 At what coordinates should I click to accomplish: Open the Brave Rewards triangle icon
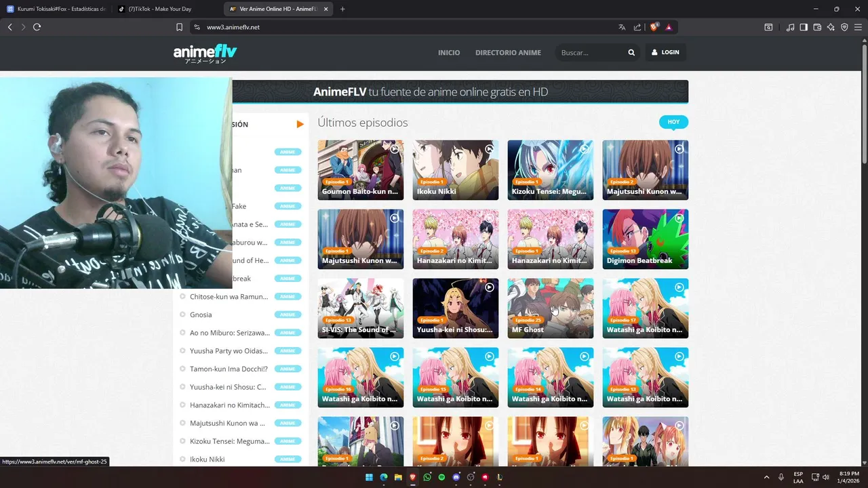coord(669,27)
